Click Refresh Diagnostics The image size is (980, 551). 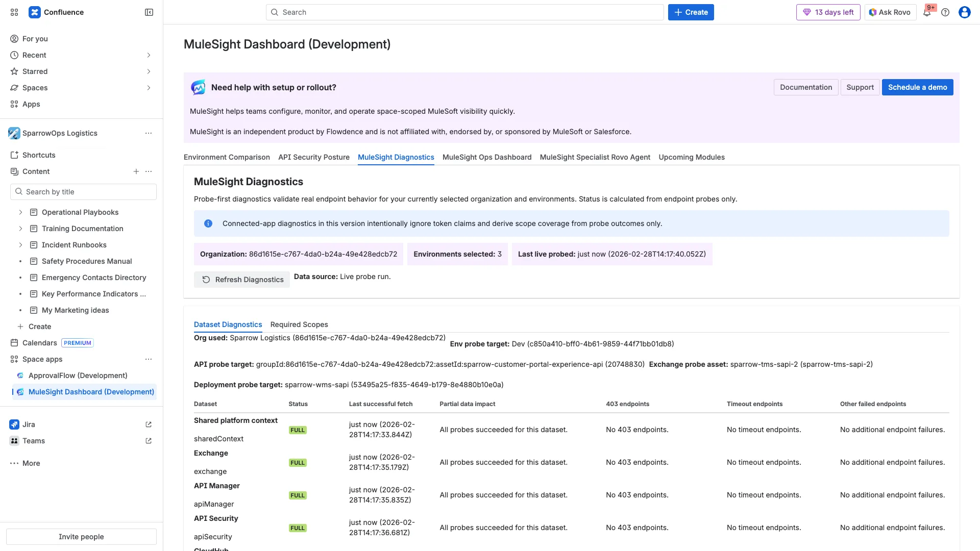click(241, 280)
